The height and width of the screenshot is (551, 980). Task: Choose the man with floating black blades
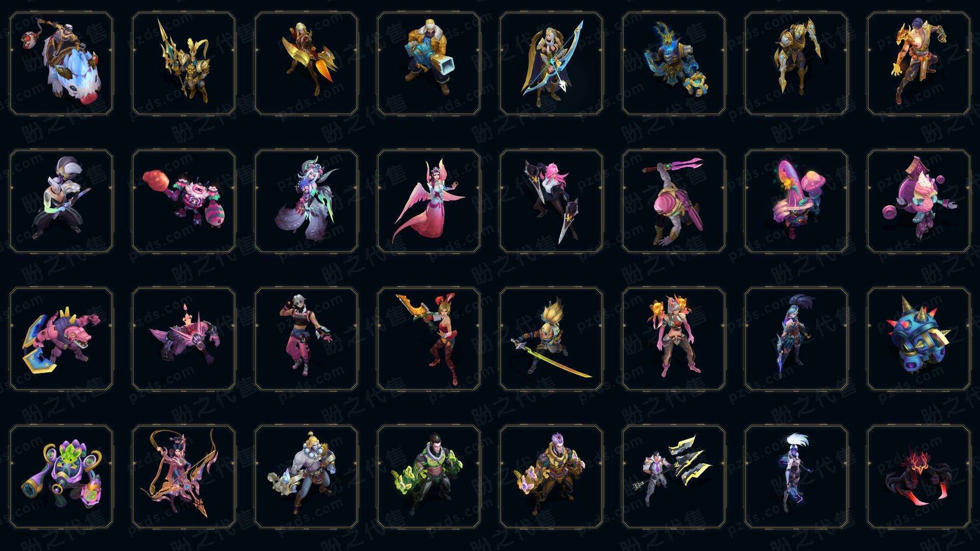click(674, 477)
